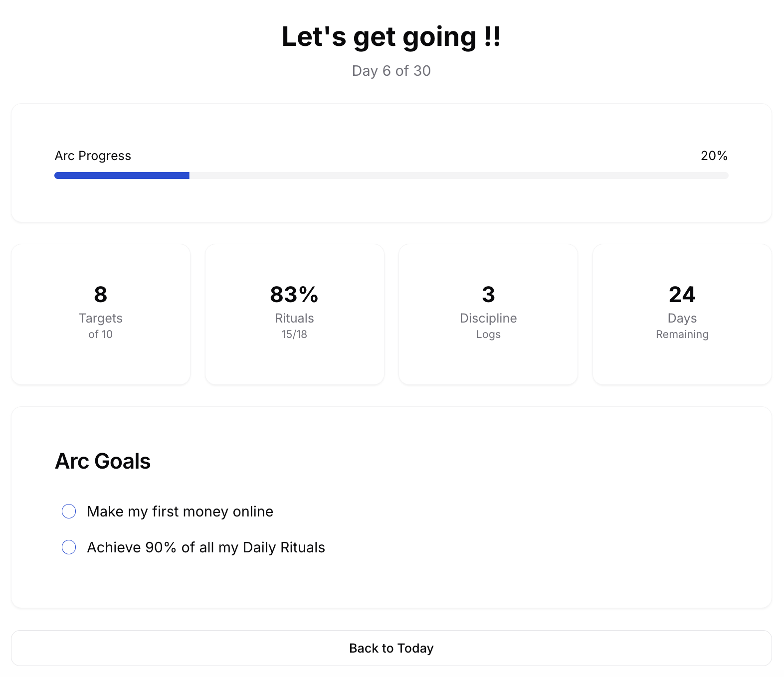
Task: Click the "15/18" rituals count
Action: 294,335
